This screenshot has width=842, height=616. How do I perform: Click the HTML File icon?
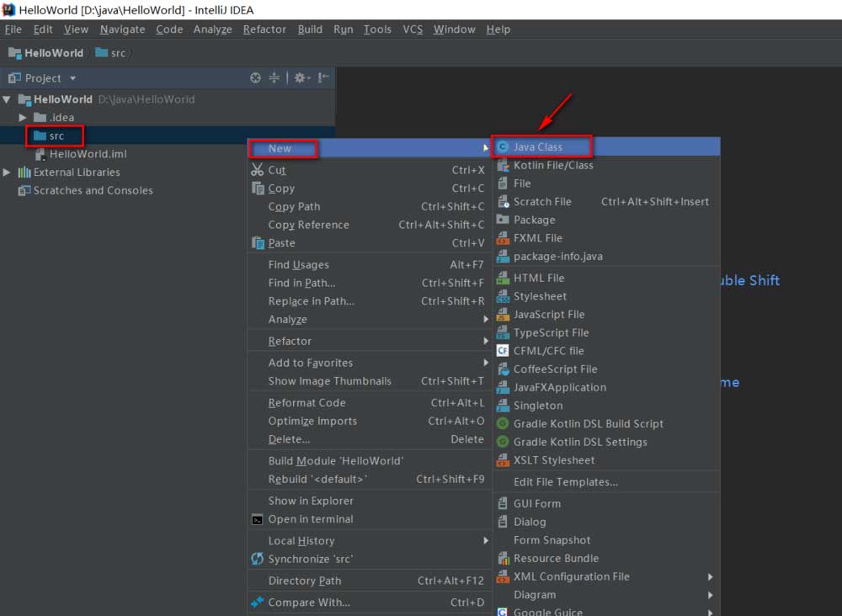pyautogui.click(x=503, y=278)
